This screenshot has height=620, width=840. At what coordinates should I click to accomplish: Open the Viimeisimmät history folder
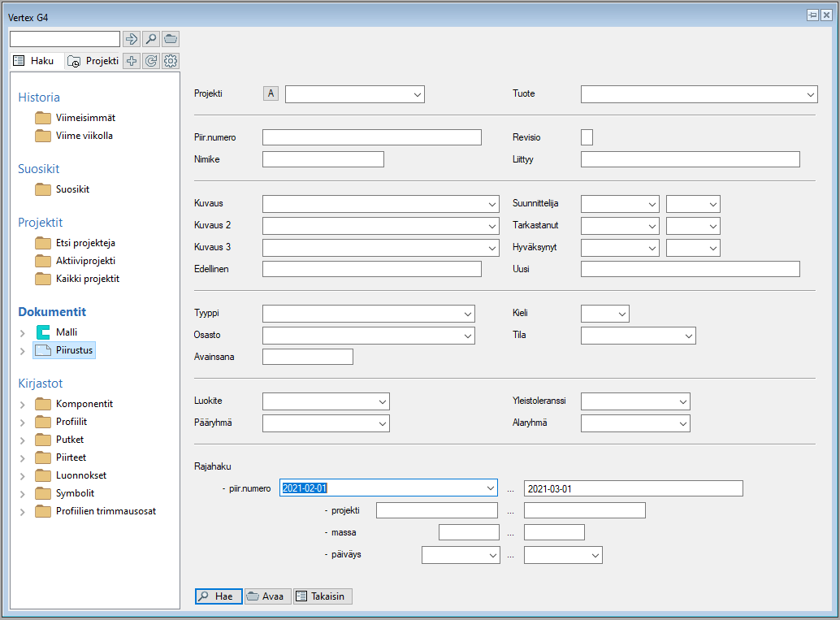coord(84,118)
